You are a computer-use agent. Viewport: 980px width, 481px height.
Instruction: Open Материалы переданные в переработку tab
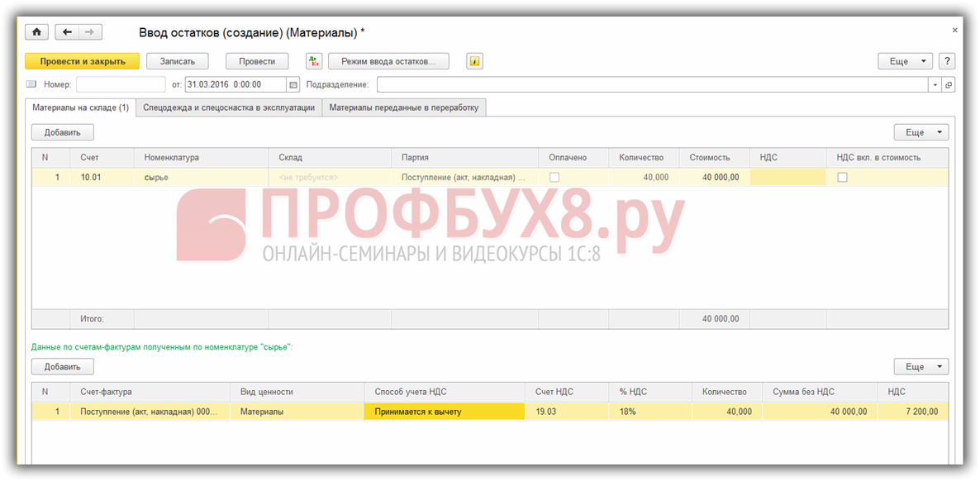[403, 107]
